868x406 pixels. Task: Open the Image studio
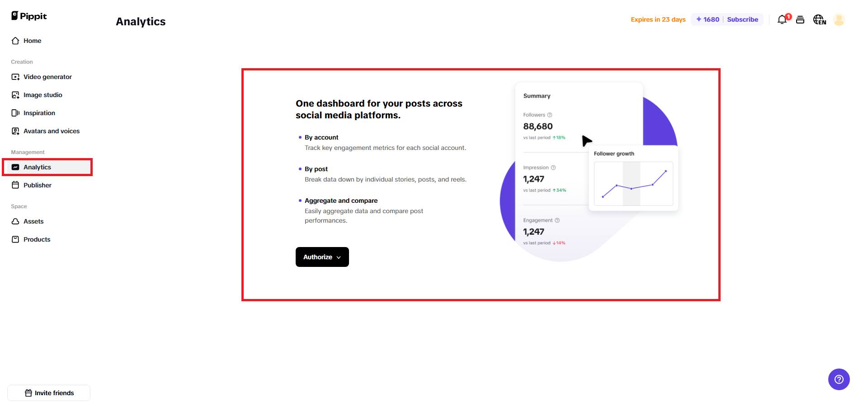click(43, 95)
